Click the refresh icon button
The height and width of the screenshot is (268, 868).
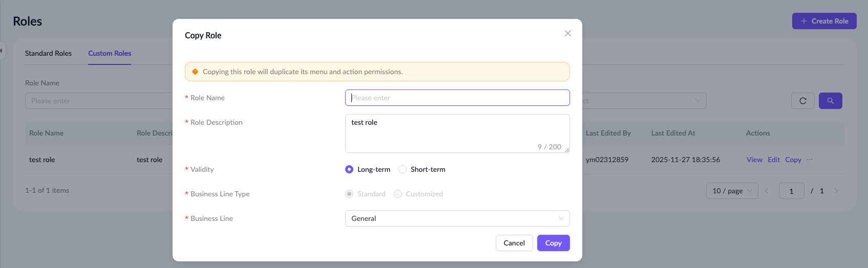802,101
